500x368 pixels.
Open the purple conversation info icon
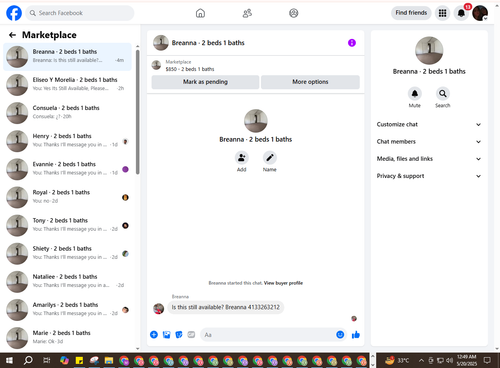click(x=352, y=43)
